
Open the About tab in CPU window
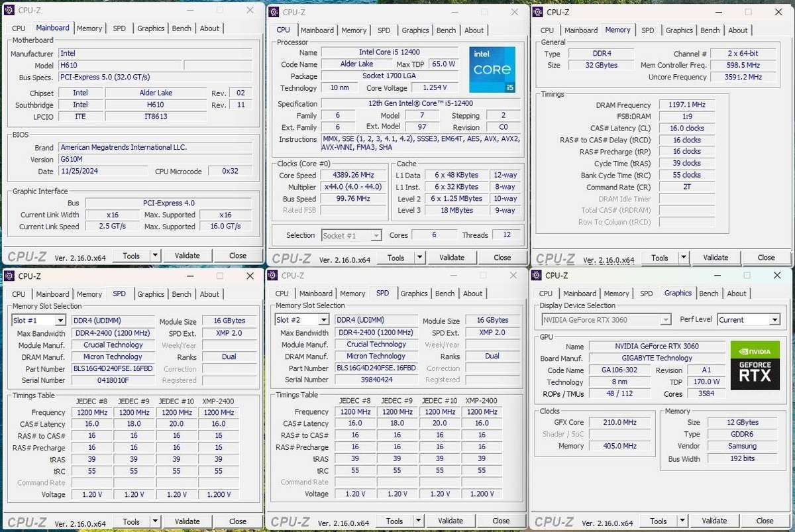474,30
